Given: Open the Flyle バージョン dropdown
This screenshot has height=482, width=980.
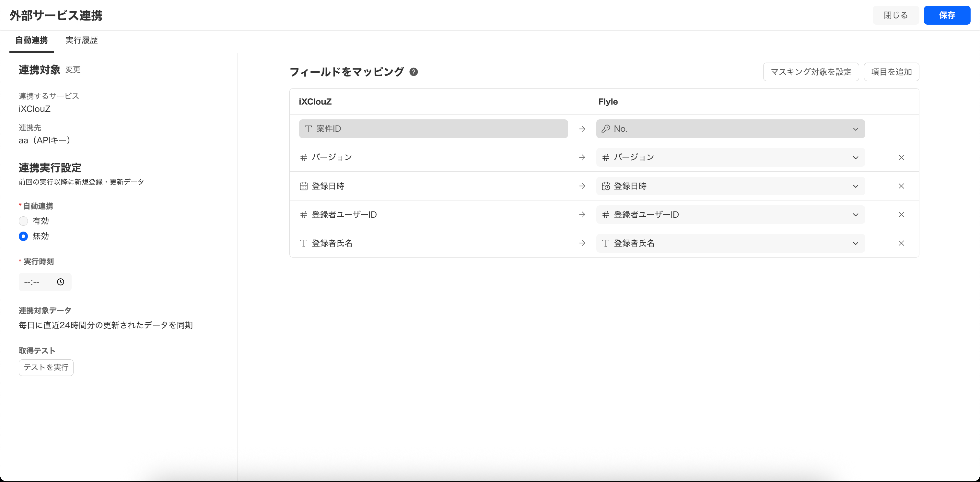Looking at the screenshot, I should coord(730,157).
